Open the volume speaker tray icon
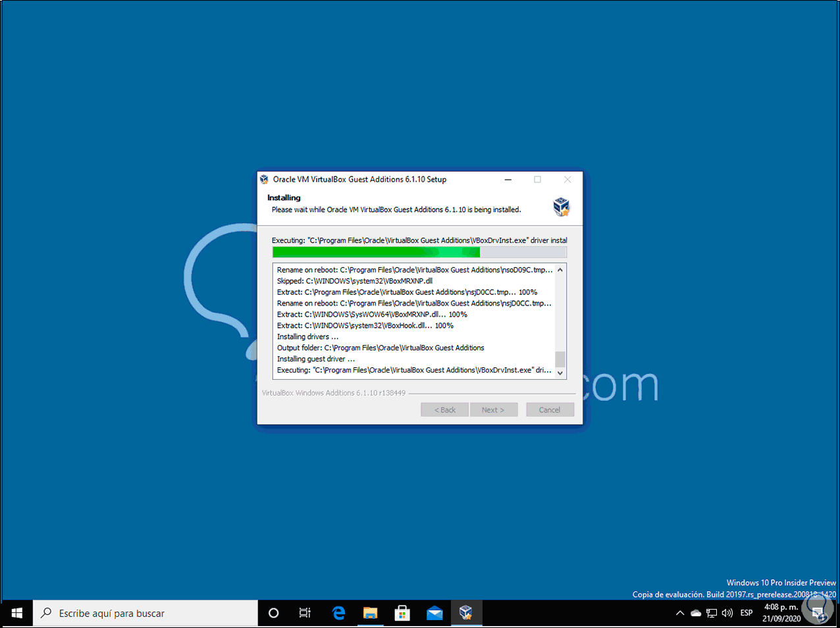The height and width of the screenshot is (628, 840). (x=727, y=613)
